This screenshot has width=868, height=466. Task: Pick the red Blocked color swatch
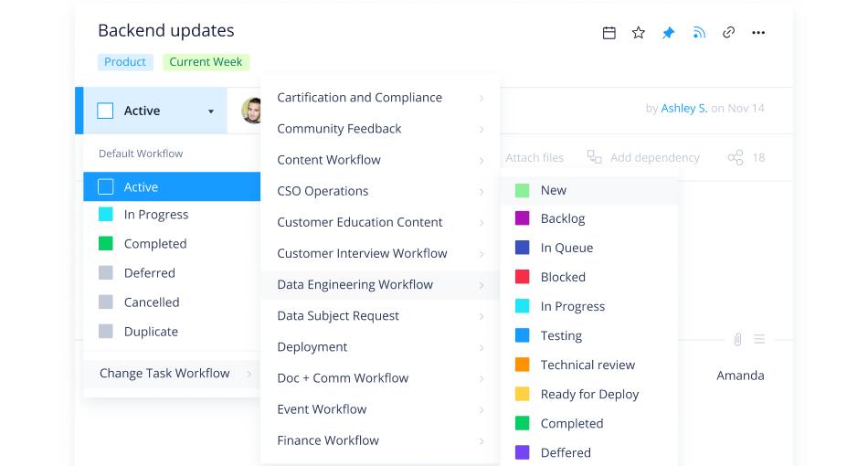(523, 277)
